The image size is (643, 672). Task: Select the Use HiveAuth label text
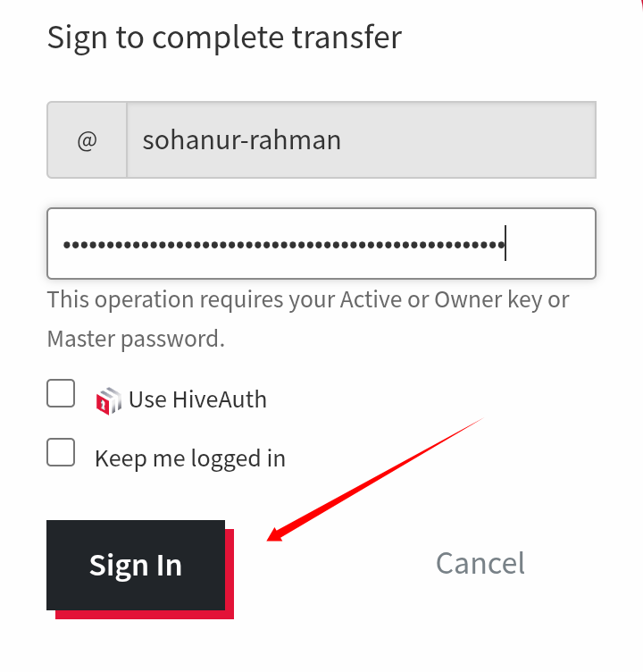pos(197,399)
